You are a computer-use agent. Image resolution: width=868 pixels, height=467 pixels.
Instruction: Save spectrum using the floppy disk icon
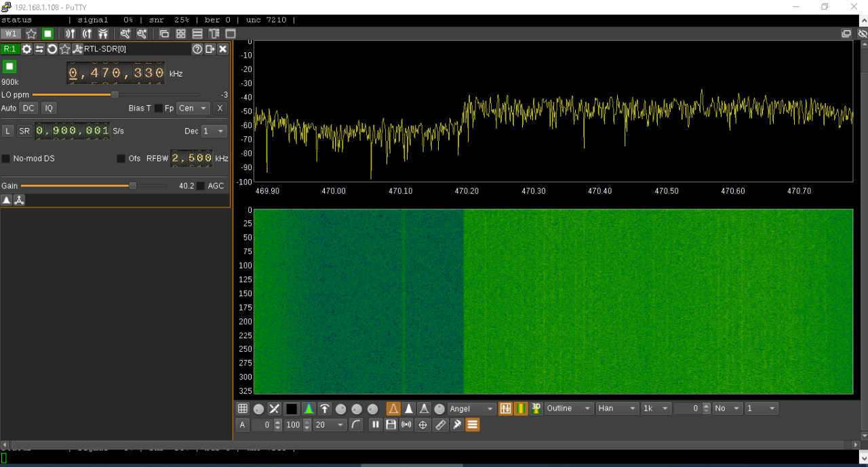tap(391, 425)
